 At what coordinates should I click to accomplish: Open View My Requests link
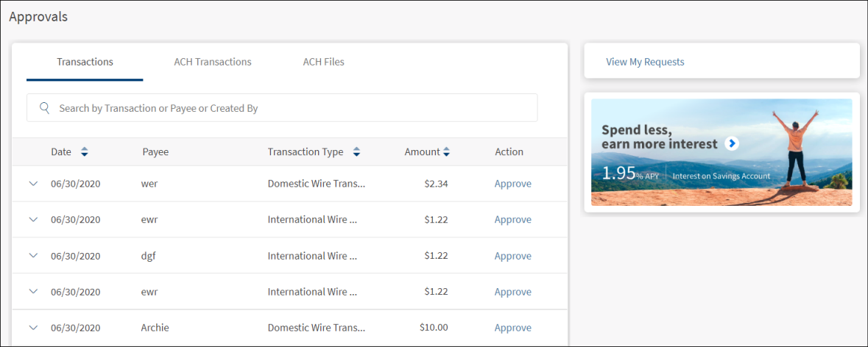645,62
